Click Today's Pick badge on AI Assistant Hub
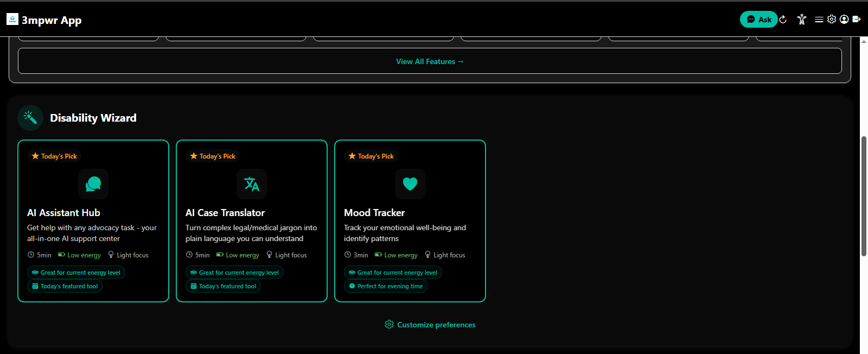The height and width of the screenshot is (354, 868). click(54, 156)
